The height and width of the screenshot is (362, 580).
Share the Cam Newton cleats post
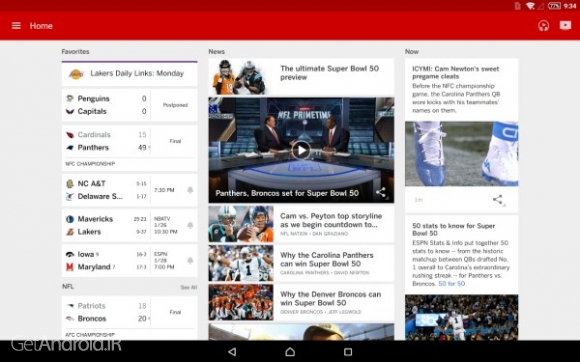[x=498, y=200]
